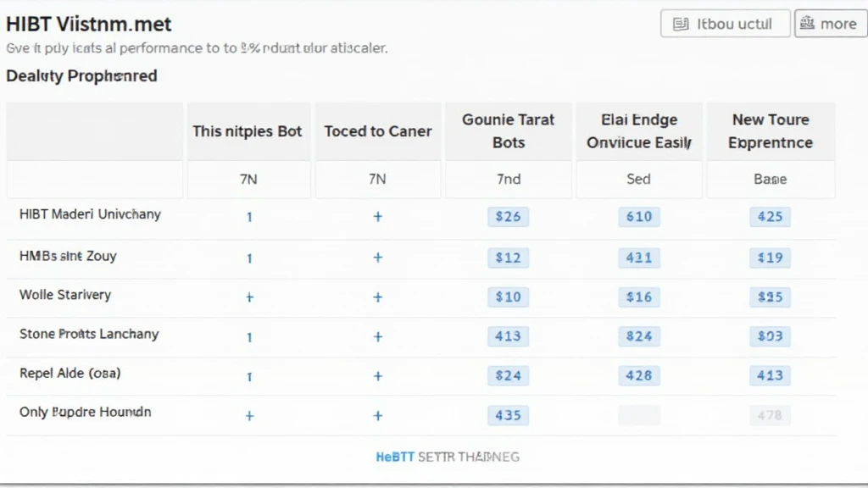The image size is (868, 488).
Task: Click Toced to Caner plus for Repel Alde row
Action: (x=377, y=376)
